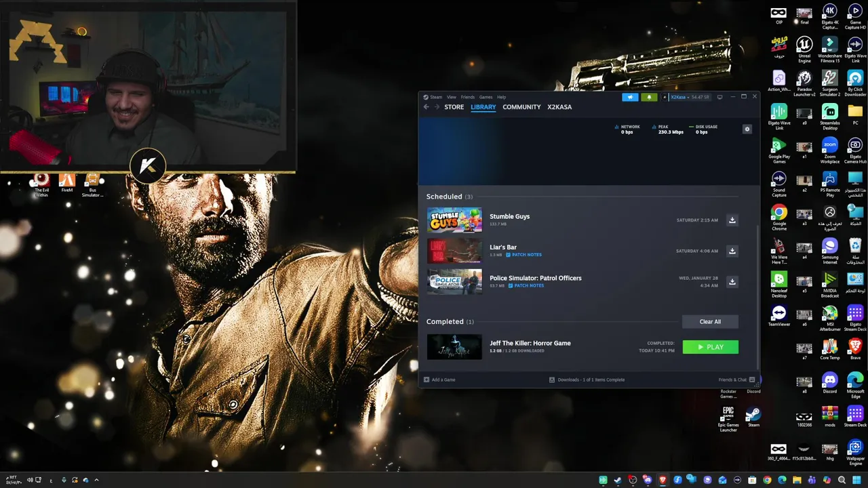Enter Steam Big Picture mode icon
This screenshot has height=488, width=868.
[x=720, y=97]
